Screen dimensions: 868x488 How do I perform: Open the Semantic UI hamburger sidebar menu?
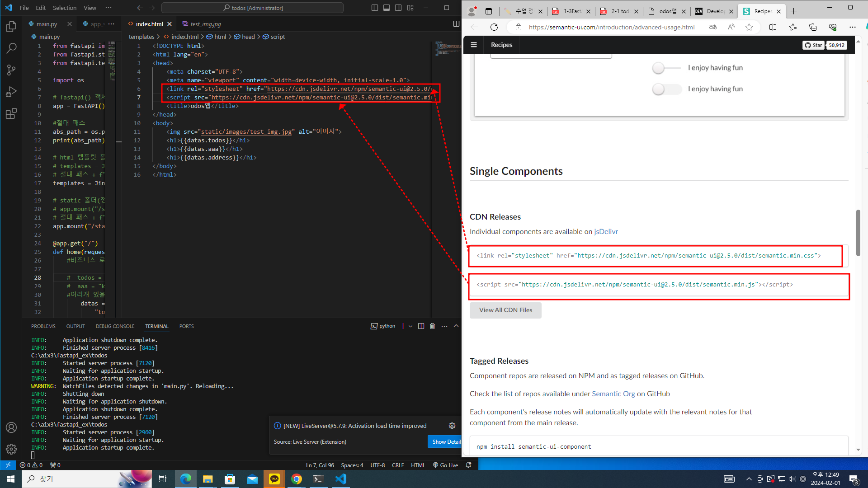474,45
